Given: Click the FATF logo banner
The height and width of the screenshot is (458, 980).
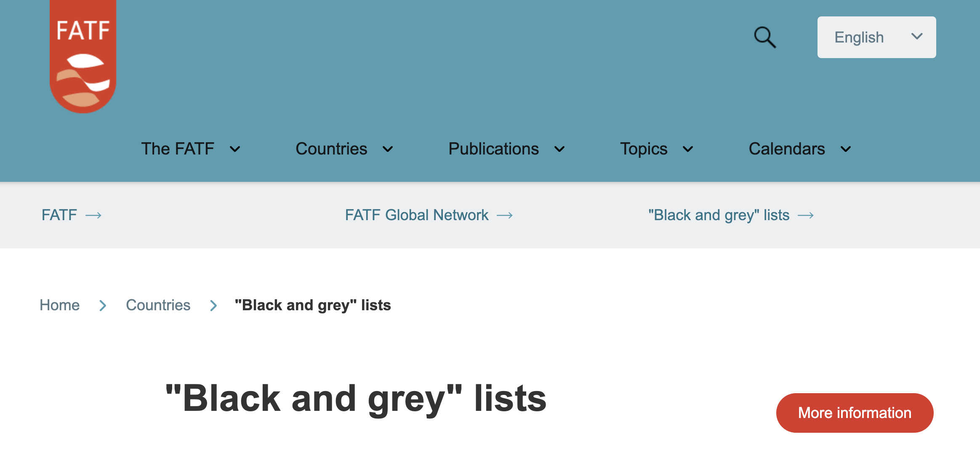Looking at the screenshot, I should point(83,55).
